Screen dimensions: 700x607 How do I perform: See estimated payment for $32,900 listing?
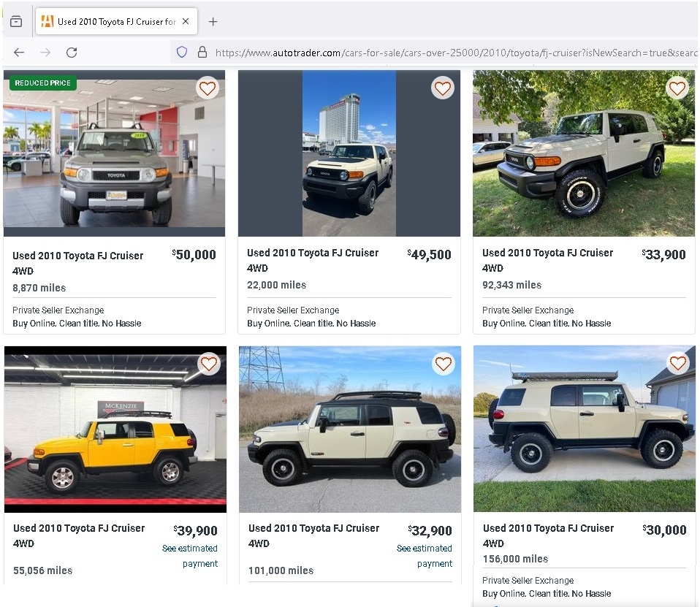pos(425,556)
